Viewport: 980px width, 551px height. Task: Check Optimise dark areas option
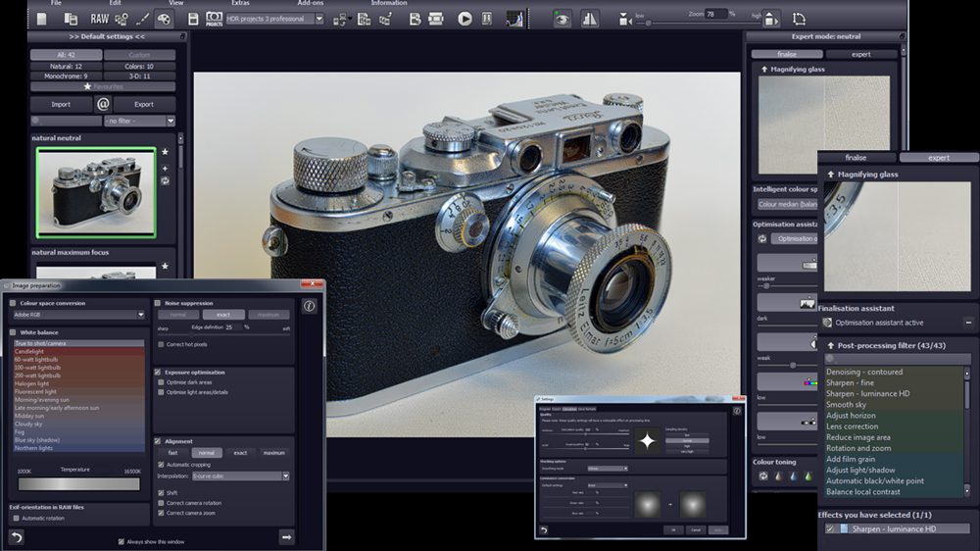coord(161,382)
